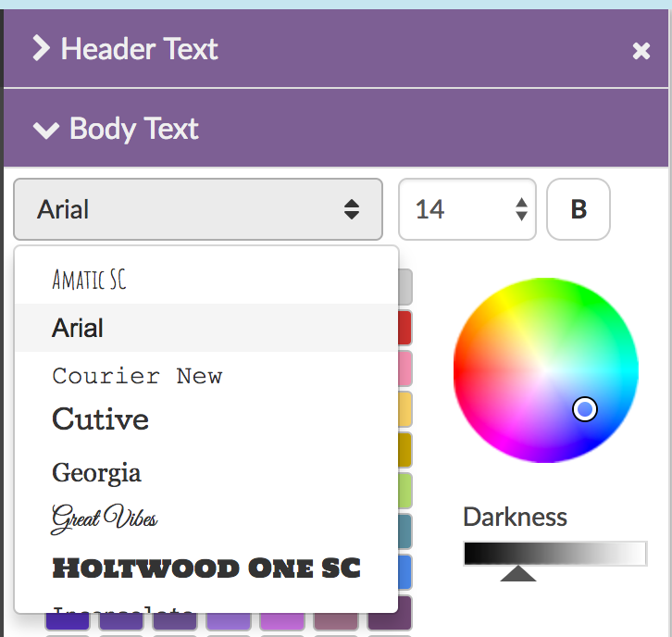672x637 pixels.
Task: Close the panel with the X icon
Action: coord(641,51)
